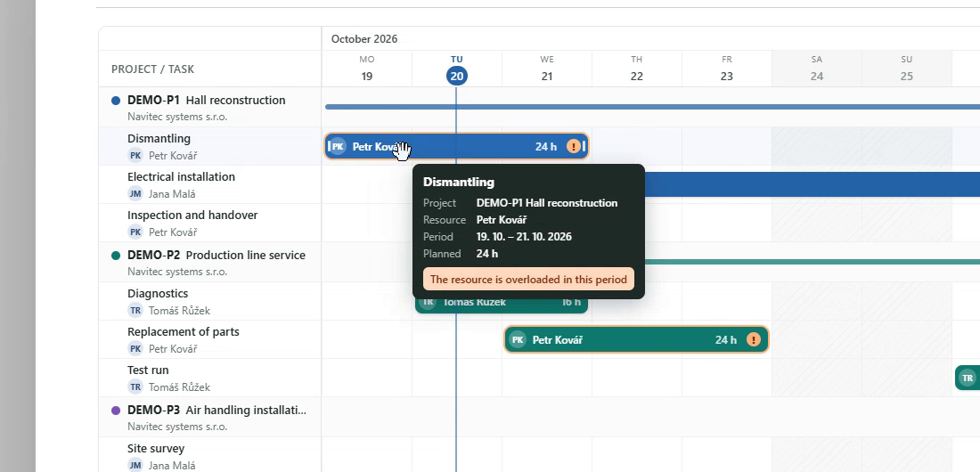Screen dimensions: 980x472
Task: Click the warning icon on Replacement of parts bar
Action: [754, 339]
